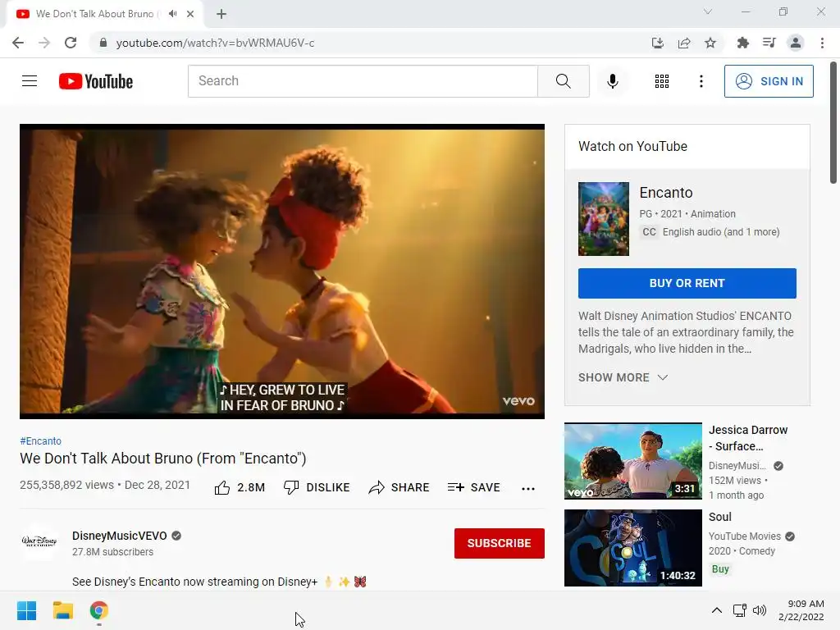Open tab search dropdown chevron

(x=708, y=11)
